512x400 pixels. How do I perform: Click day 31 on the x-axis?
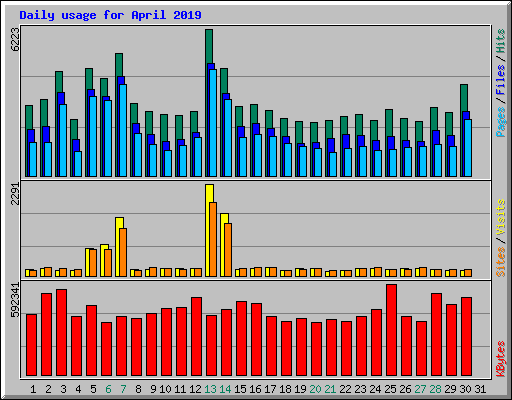click(x=480, y=389)
